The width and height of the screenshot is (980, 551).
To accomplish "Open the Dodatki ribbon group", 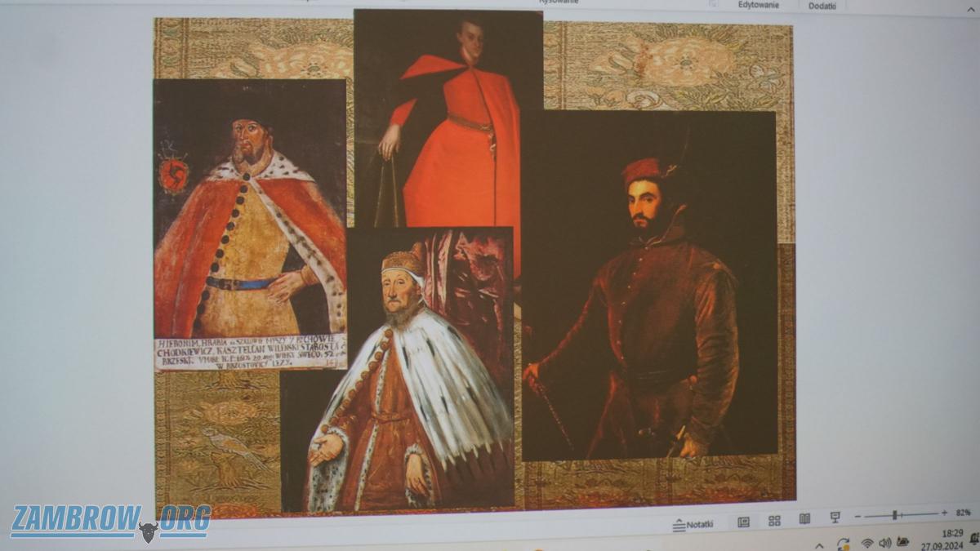I will (822, 6).
